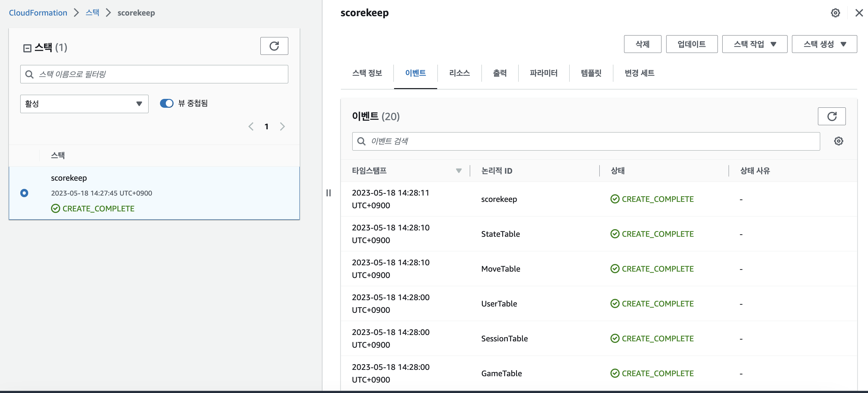Switch to the 출력 tab
This screenshot has height=393, width=868.
point(499,73)
